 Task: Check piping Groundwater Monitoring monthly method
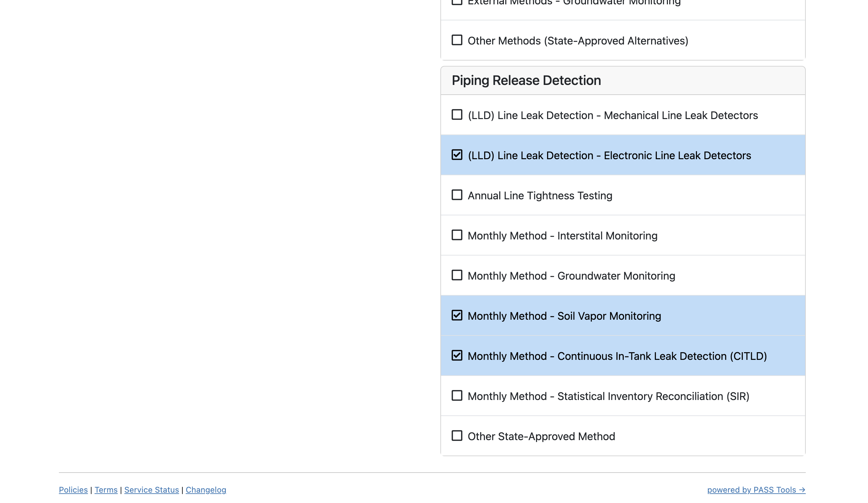pos(457,275)
